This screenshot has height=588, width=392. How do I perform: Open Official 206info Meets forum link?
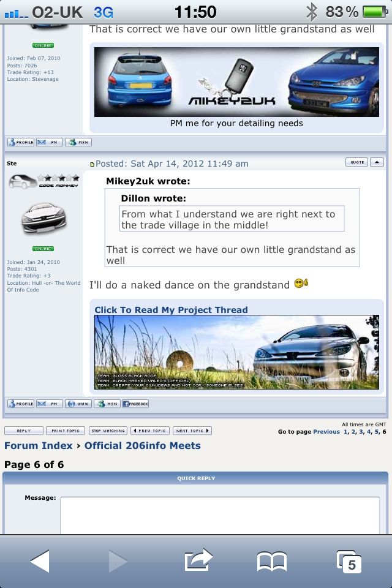142,445
